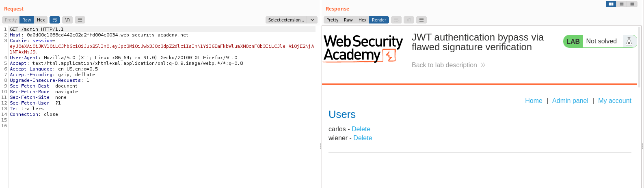Expand the Select extension arrow button
The width and height of the screenshot is (644, 188).
point(312,20)
